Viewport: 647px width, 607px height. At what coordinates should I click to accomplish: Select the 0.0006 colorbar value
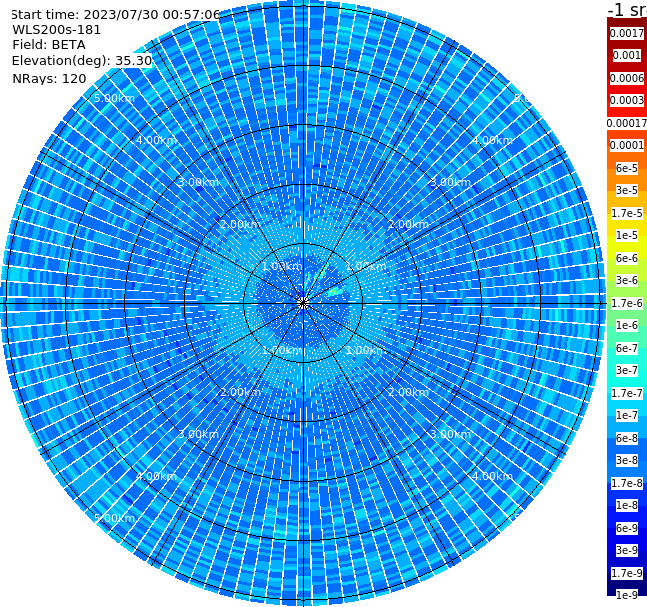(627, 78)
